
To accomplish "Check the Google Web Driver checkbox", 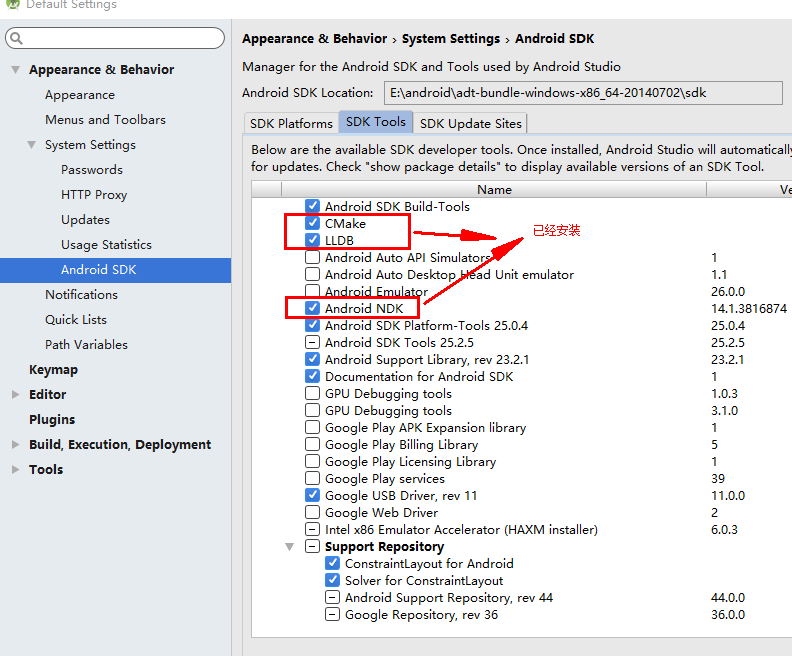I will tap(313, 512).
